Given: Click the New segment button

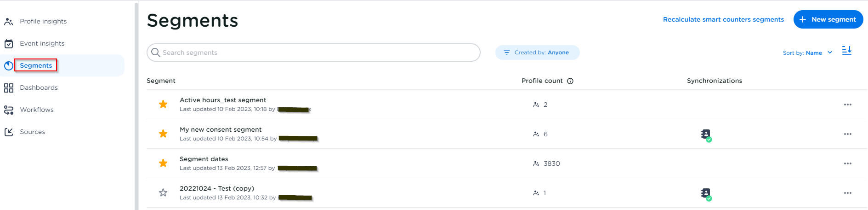Looking at the screenshot, I should [828, 19].
